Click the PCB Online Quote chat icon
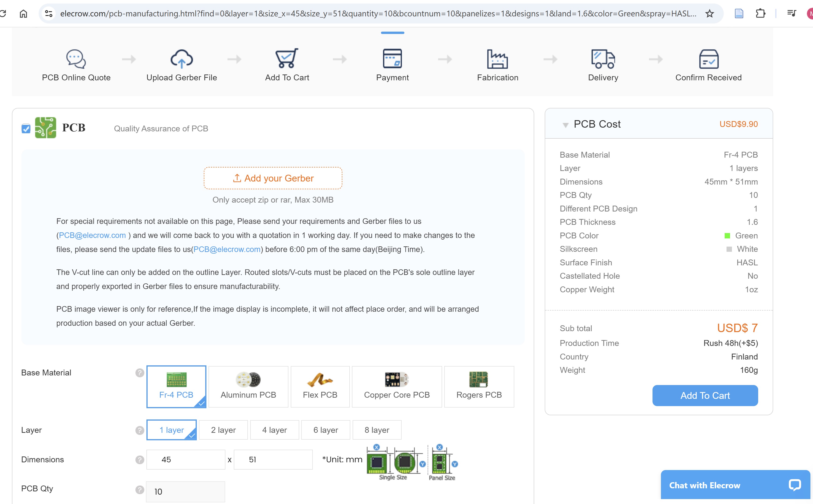 tap(76, 59)
